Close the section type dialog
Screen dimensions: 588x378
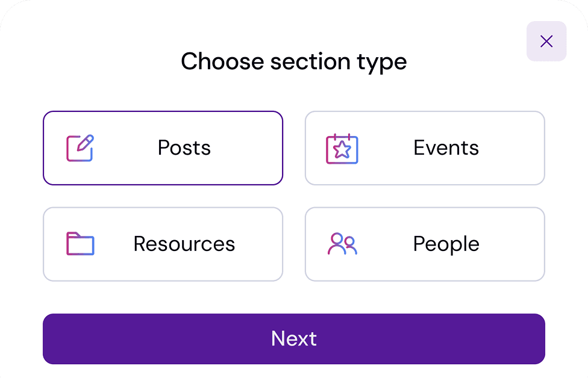546,42
